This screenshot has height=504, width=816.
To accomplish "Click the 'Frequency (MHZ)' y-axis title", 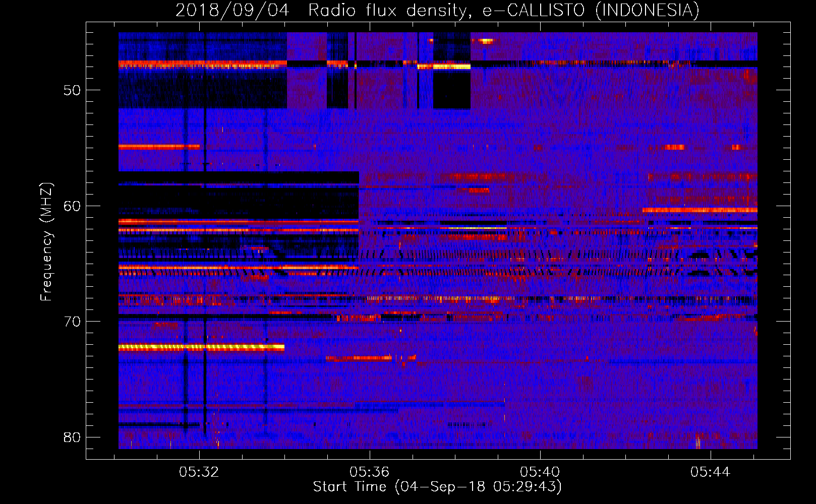I will pos(46,242).
